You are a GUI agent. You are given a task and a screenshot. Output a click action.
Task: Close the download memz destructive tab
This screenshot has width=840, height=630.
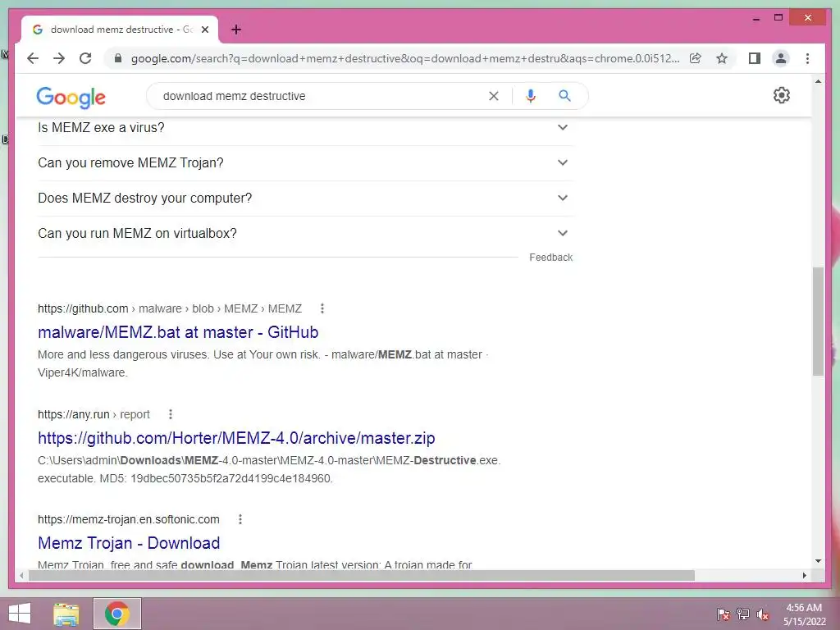point(205,30)
